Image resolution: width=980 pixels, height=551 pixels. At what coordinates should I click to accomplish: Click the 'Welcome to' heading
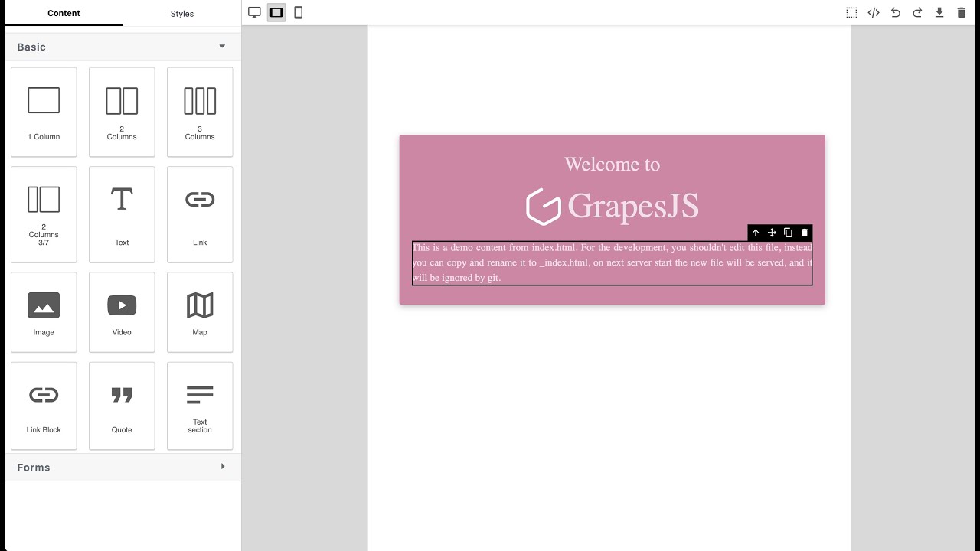coord(612,165)
